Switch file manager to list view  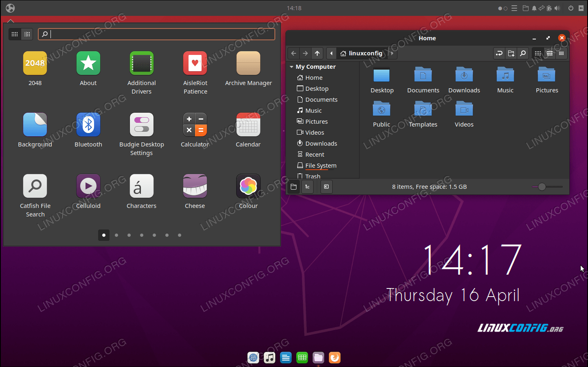pos(550,53)
